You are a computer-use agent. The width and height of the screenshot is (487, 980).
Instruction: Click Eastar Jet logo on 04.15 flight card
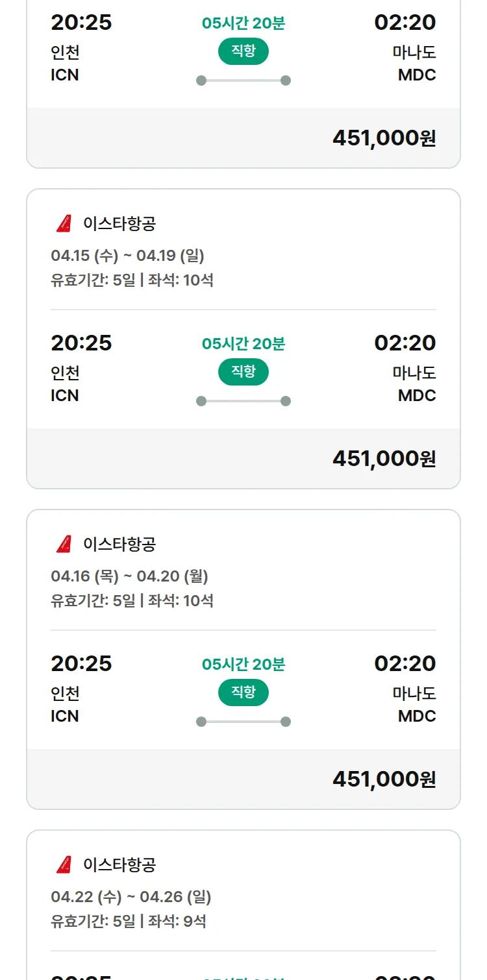tap(64, 224)
